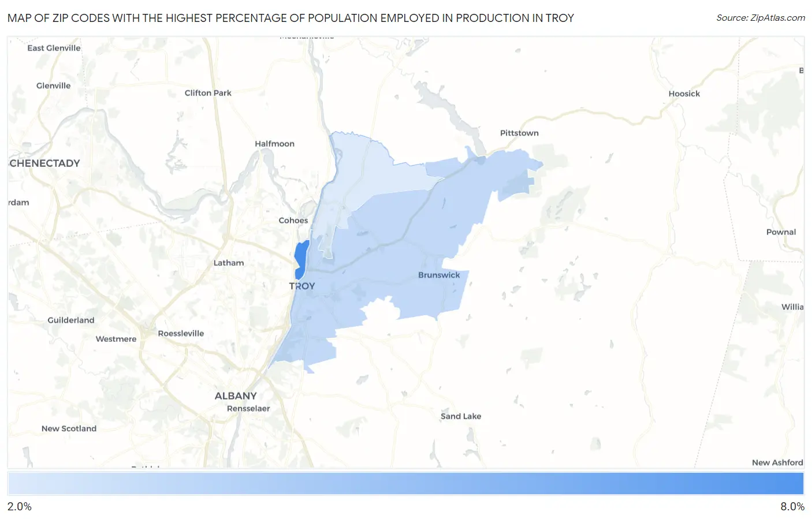Screen dimensions: 812x519
Task: Click the New Scotland label
Action: [69, 428]
